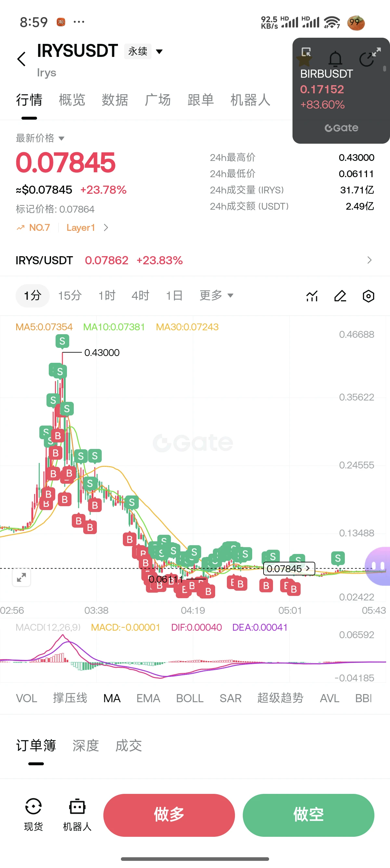Open the 永续 contract type dropdown
Viewport: 390px width, 868px height.
144,51
